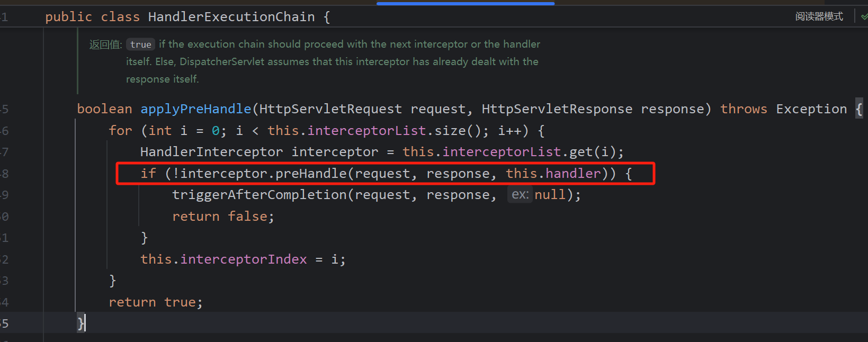Click the opening brace after Exception
The width and height of the screenshot is (868, 342).
[859, 109]
